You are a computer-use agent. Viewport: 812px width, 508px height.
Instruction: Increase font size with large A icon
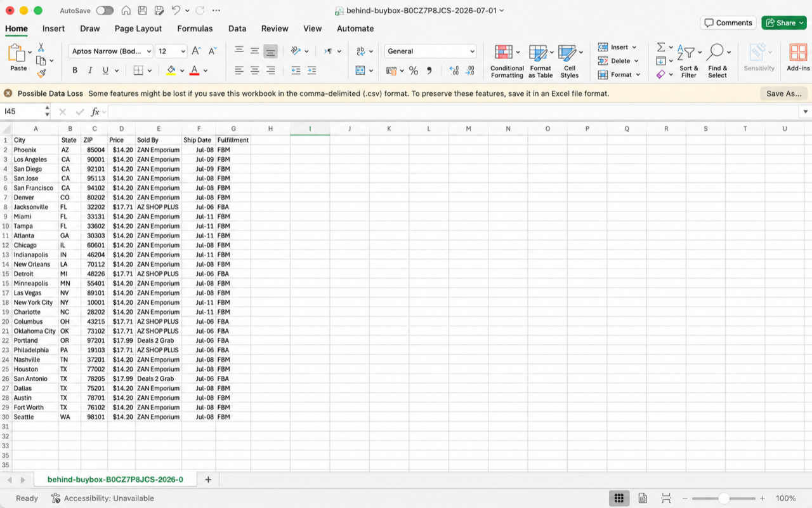pos(196,51)
